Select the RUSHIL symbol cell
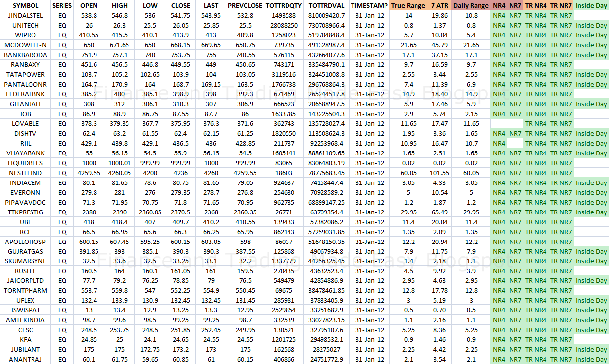Screen dimensions: 609x364 coord(26,271)
